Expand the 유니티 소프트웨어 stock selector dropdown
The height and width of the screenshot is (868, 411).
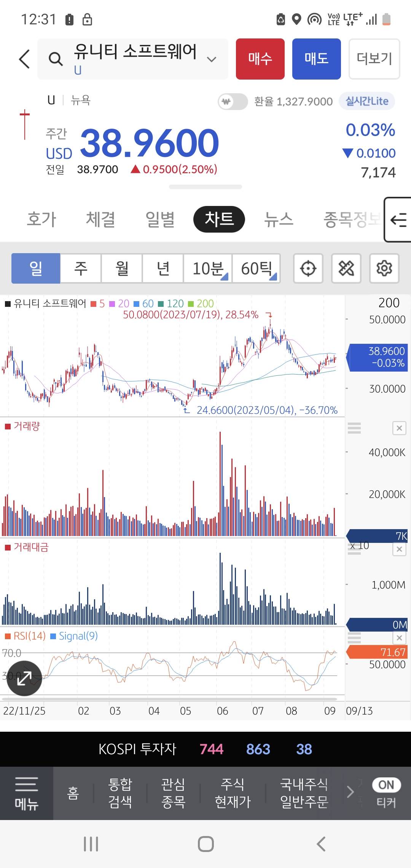[x=212, y=59]
